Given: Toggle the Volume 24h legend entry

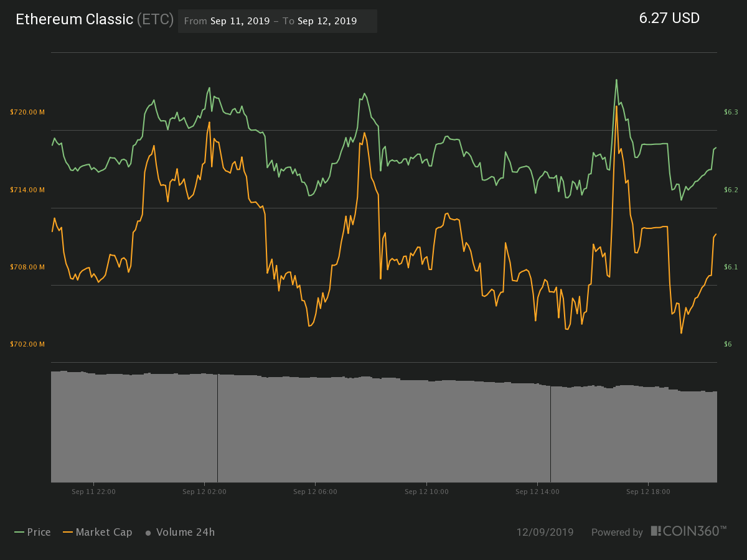Looking at the screenshot, I should 180,532.
